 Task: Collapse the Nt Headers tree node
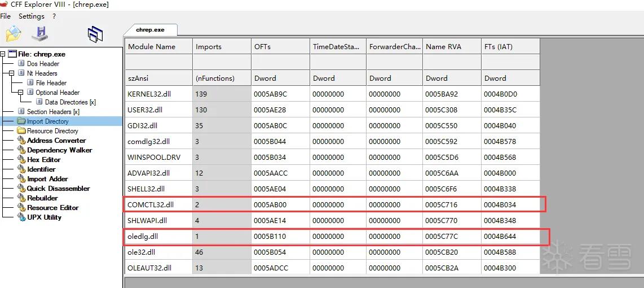point(11,73)
